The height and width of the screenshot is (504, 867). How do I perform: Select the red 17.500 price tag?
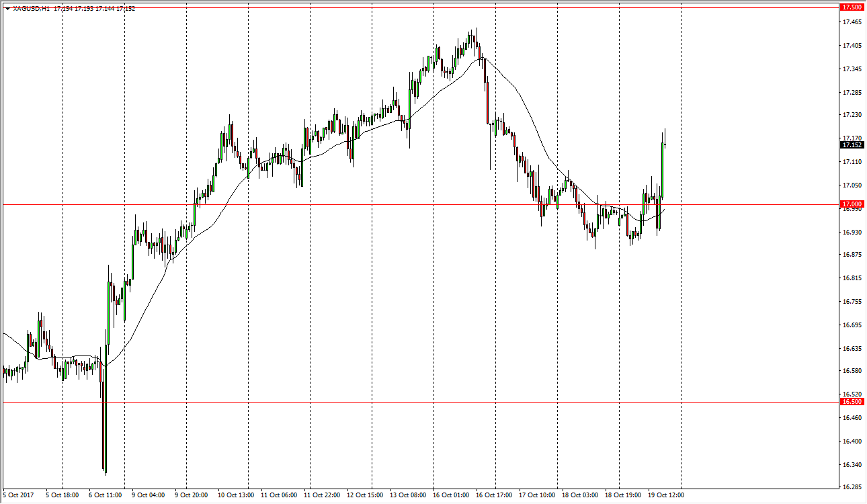[x=852, y=7]
